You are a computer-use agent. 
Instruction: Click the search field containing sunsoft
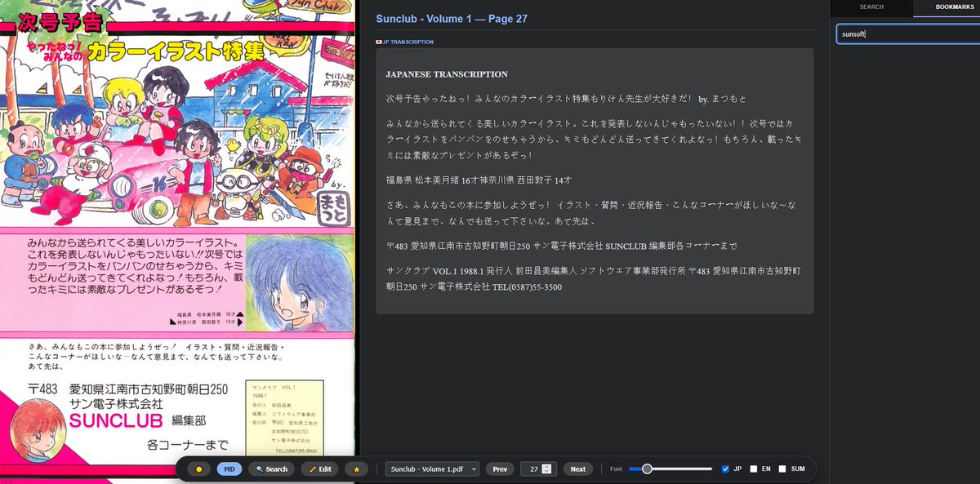[908, 34]
